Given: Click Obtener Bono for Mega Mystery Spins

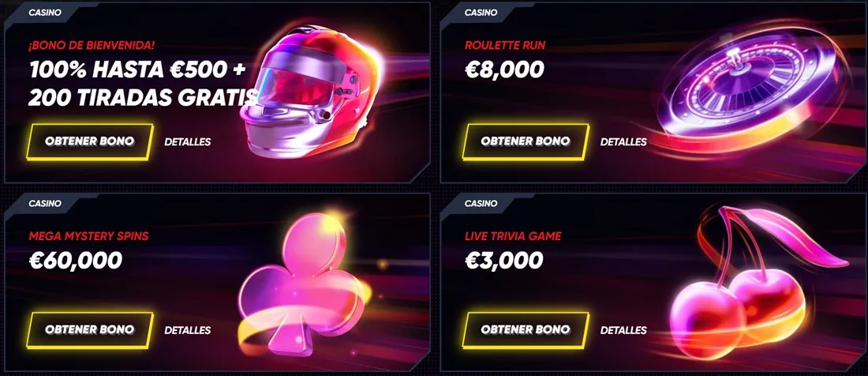Looking at the screenshot, I should (x=90, y=330).
